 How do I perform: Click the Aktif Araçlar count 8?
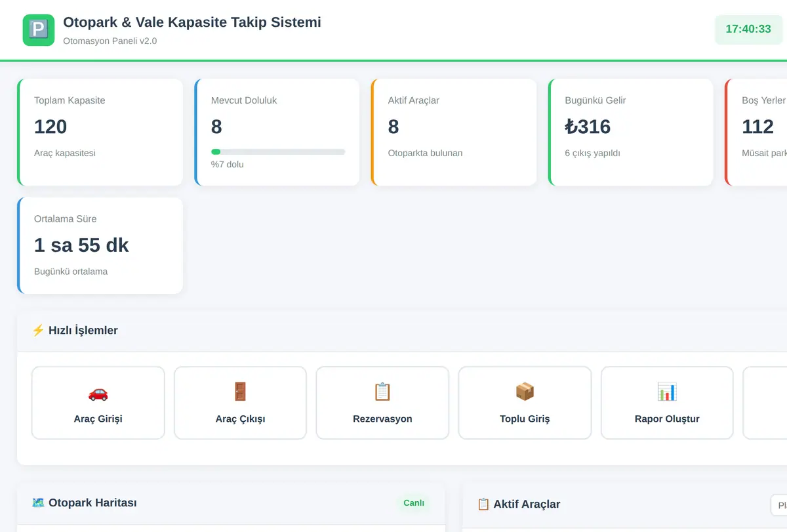point(393,127)
